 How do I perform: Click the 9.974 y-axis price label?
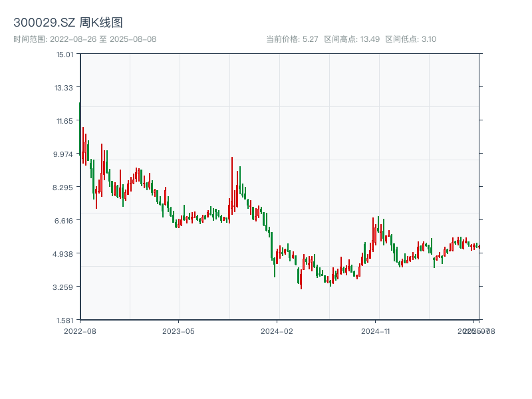(x=65, y=154)
